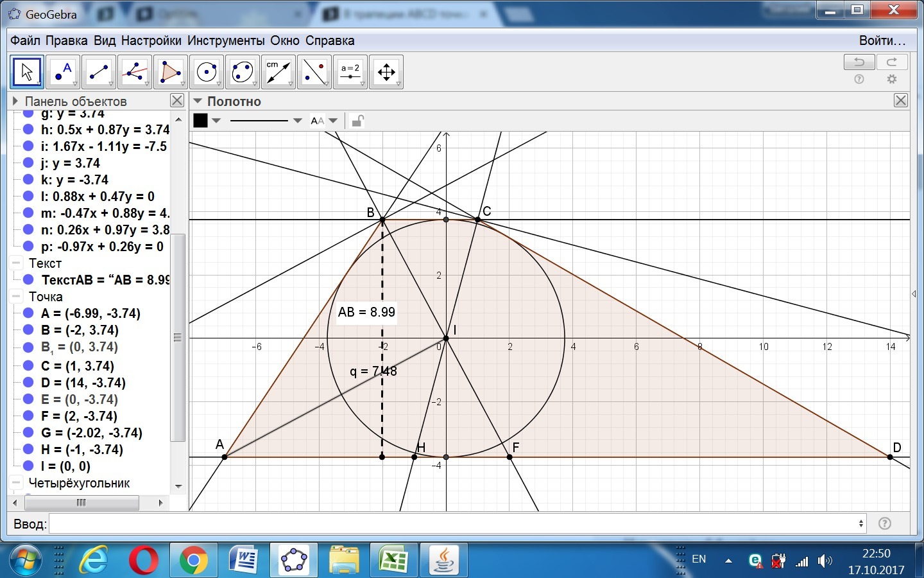Image resolution: width=924 pixels, height=578 pixels.
Task: Click the Ввод input field
Action: pyautogui.click(x=458, y=523)
